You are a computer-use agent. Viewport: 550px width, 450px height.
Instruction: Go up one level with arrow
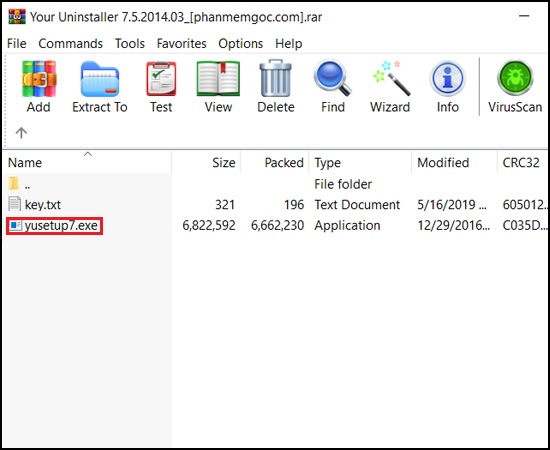(21, 133)
